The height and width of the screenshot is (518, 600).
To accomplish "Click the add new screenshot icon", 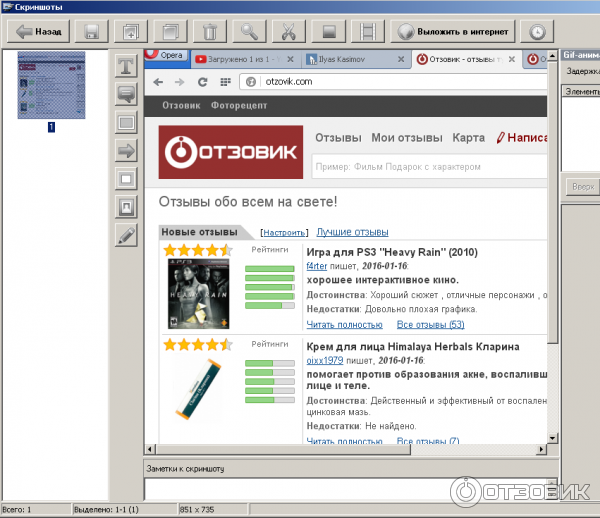I will [x=131, y=31].
